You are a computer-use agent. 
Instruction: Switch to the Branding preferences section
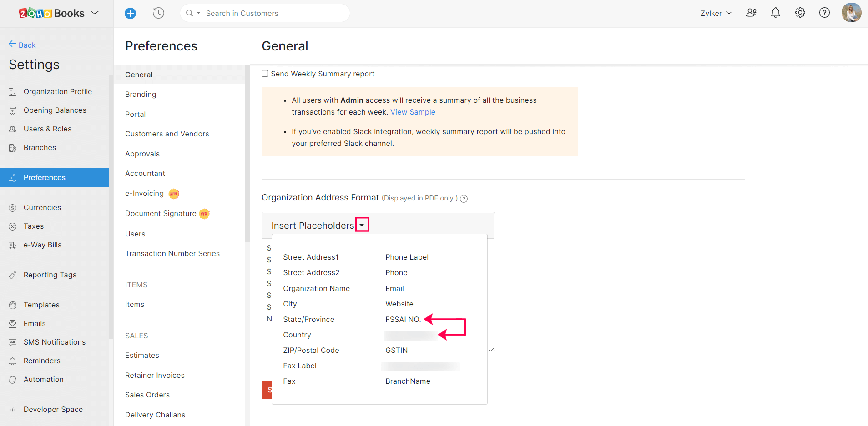point(140,94)
